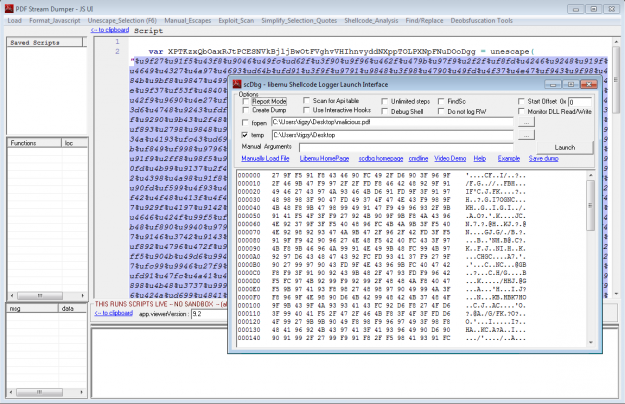Open the Shellcode_Analysis menu
This screenshot has width=625, height=404.
[359, 20]
